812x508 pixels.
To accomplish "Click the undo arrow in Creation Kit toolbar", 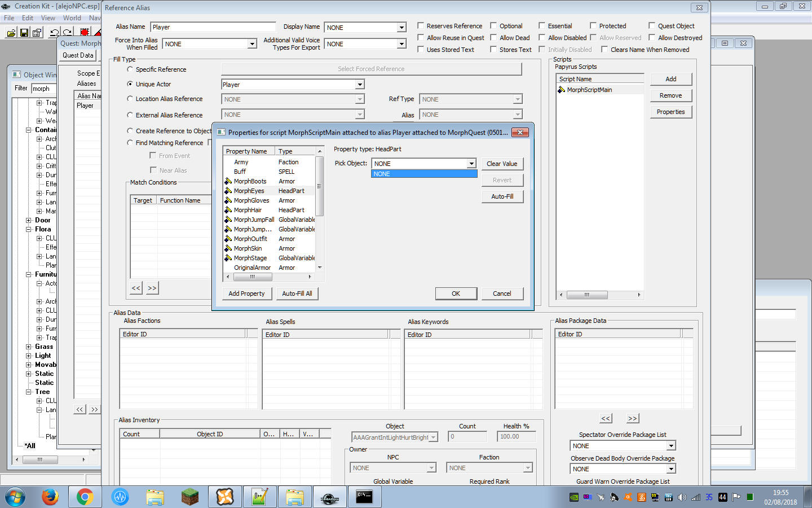I will click(54, 33).
